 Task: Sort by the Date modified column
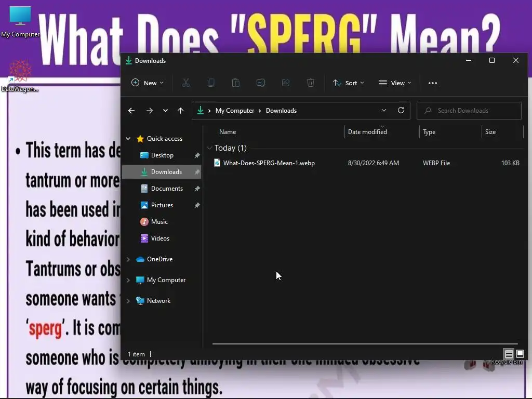coord(367,132)
